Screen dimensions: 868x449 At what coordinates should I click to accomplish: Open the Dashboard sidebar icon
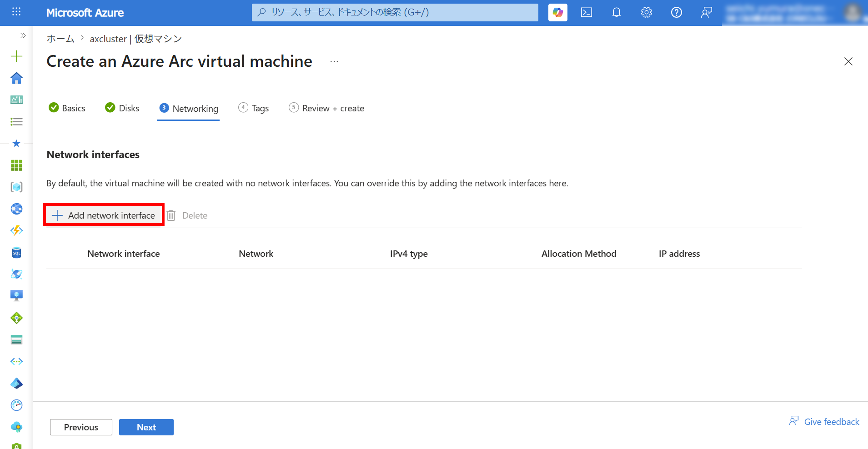(x=16, y=100)
